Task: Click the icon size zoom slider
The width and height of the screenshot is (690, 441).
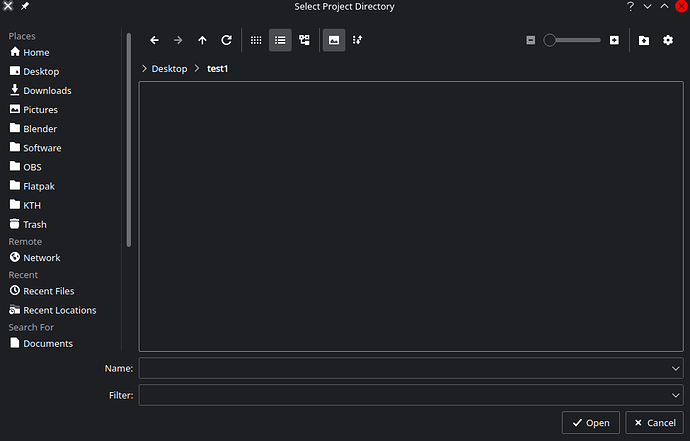Action: [x=573, y=40]
